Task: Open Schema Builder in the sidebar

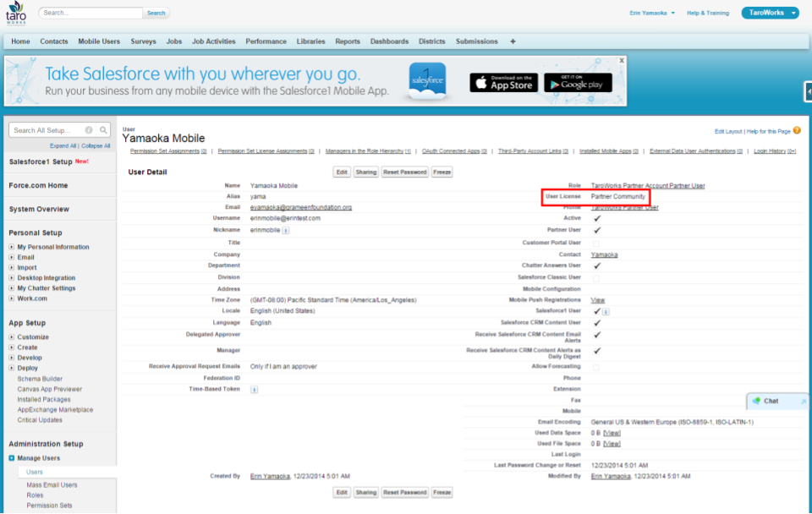Action: click(40, 379)
